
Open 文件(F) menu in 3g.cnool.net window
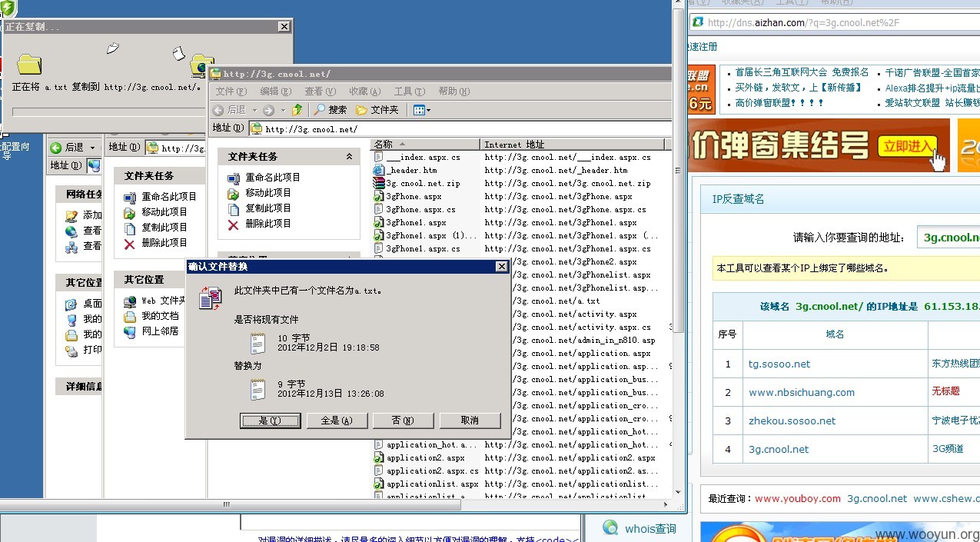231,91
